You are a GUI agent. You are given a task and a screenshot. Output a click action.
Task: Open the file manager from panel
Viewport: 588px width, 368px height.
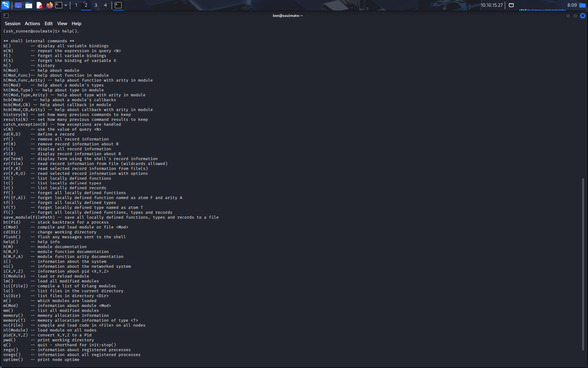29,5
